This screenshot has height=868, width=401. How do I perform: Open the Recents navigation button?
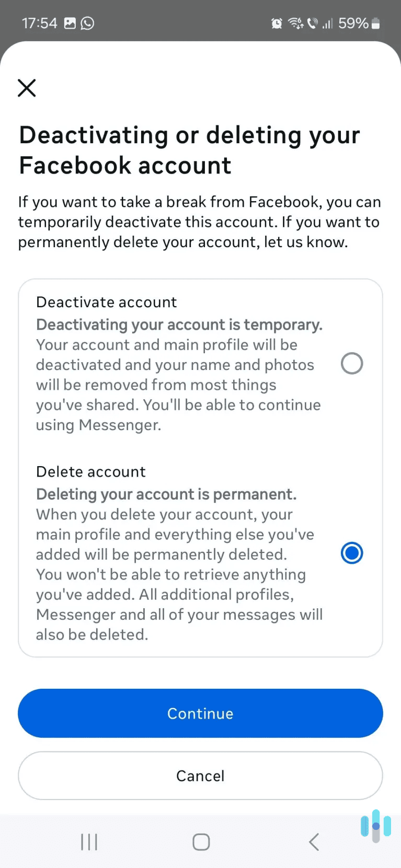point(89,842)
